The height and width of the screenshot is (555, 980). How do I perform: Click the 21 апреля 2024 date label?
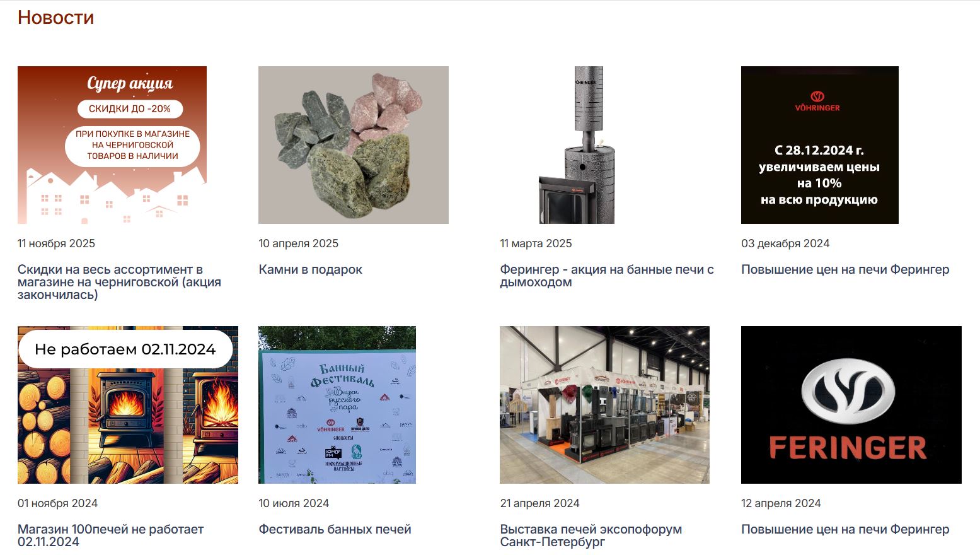[x=539, y=503]
